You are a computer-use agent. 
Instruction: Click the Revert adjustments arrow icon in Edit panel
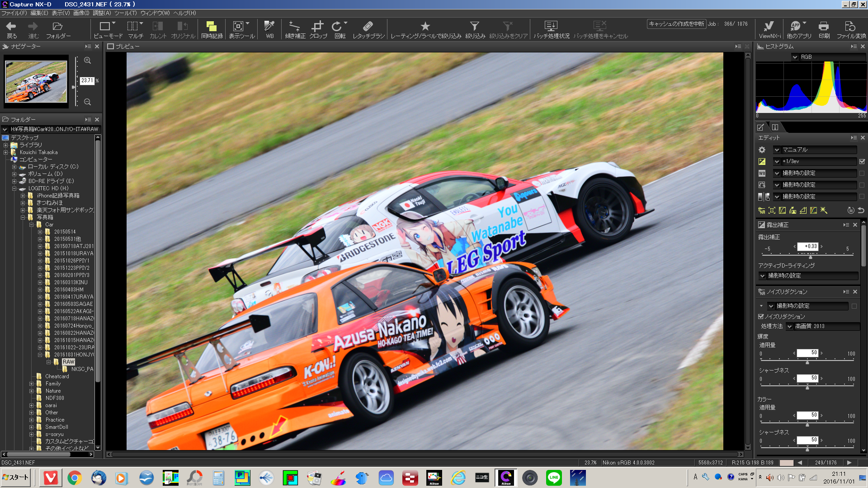click(861, 211)
